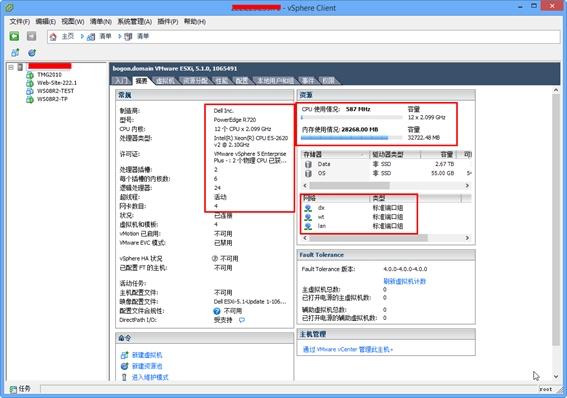Open the 插件(P) menu
This screenshot has height=398, width=567.
pos(168,22)
